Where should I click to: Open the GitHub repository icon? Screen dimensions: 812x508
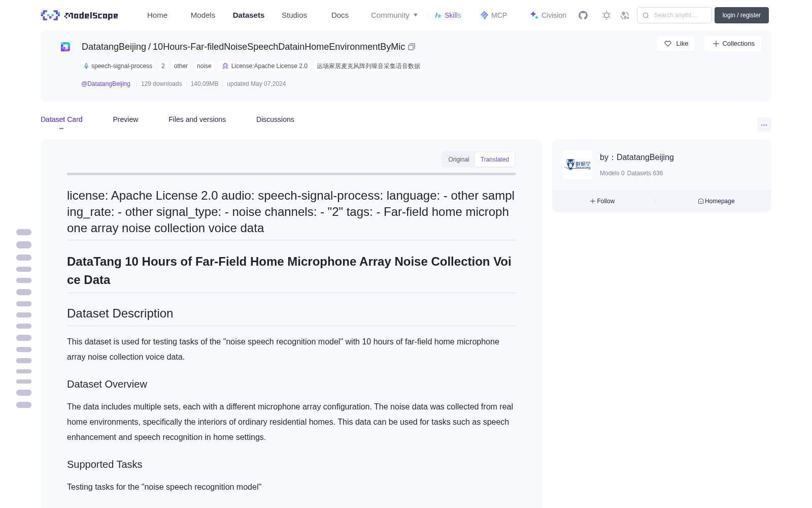click(x=583, y=15)
